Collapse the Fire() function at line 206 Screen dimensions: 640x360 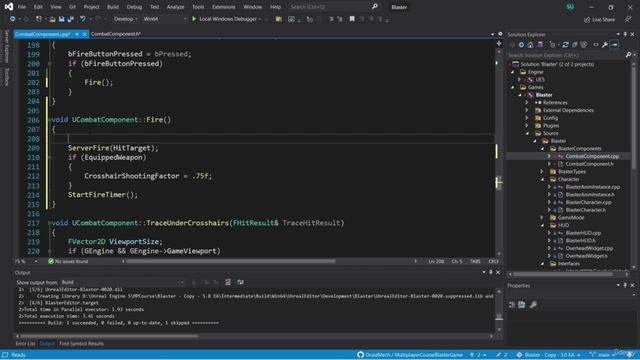coord(49,120)
